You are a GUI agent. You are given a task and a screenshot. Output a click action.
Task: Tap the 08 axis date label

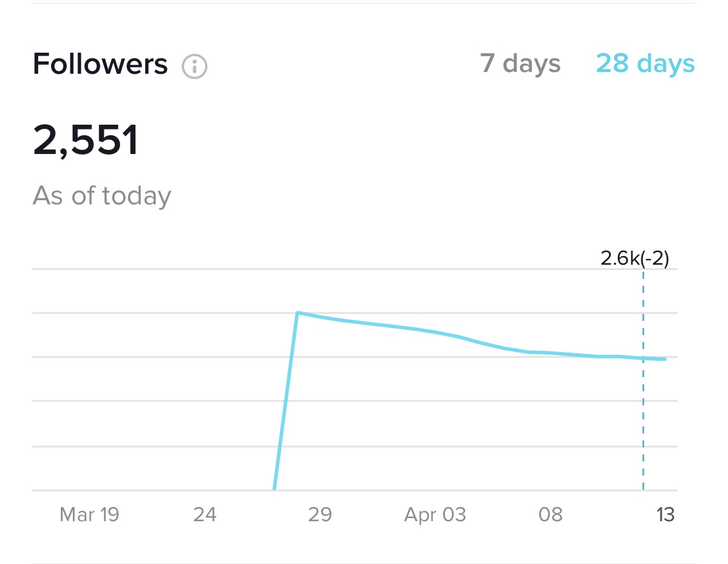[x=550, y=514]
